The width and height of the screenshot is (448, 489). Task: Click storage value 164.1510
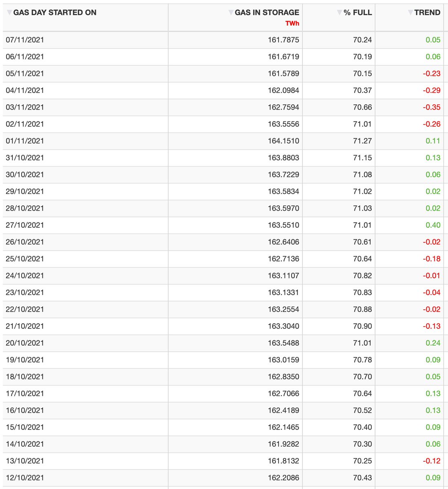coord(283,141)
